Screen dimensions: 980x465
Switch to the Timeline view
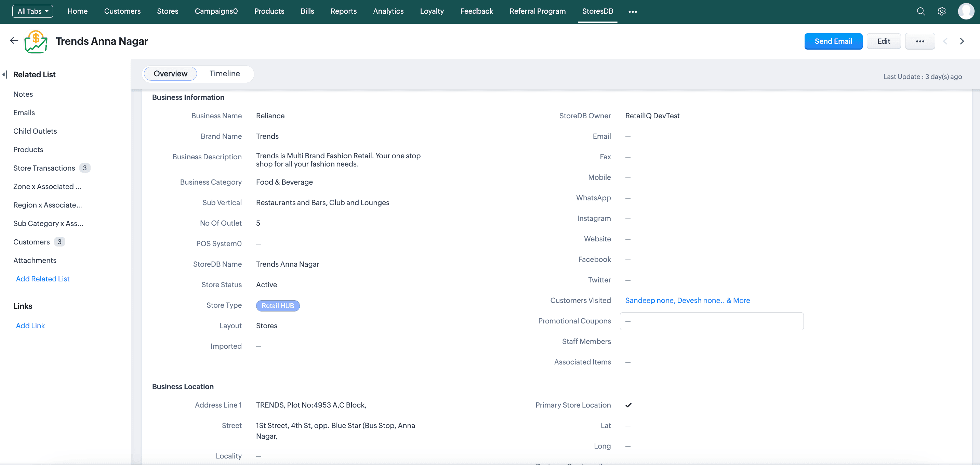(x=224, y=74)
